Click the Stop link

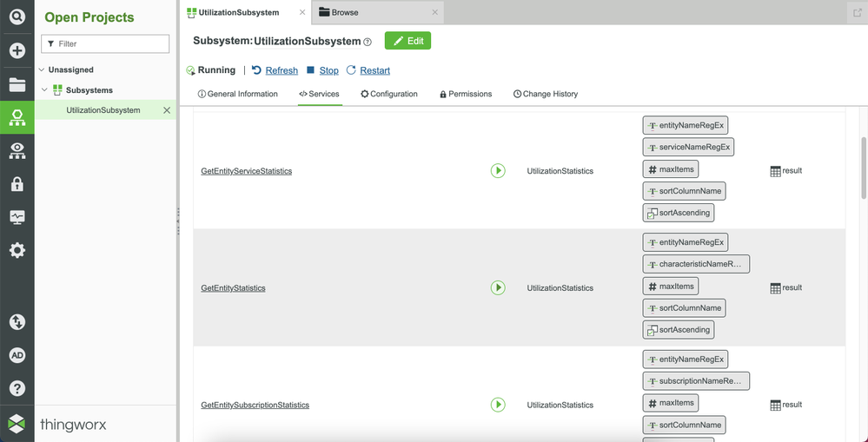[x=328, y=70]
